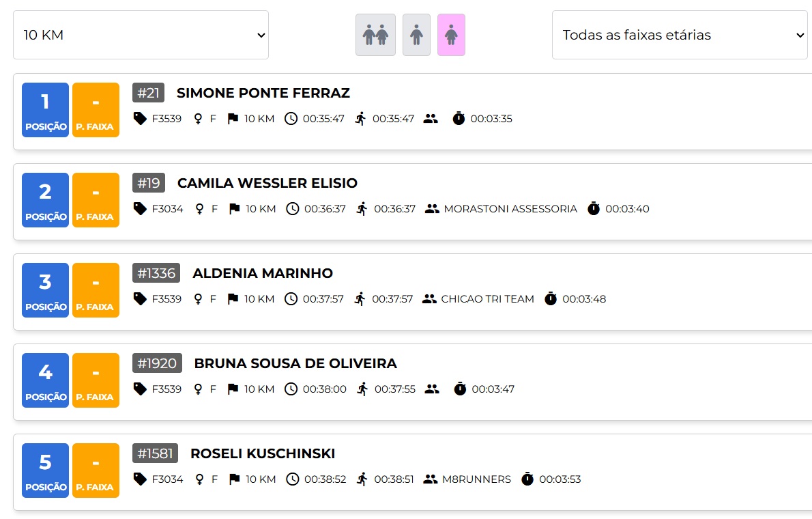Image resolution: width=812 pixels, height=519 pixels.
Task: Click the team icon beside M8RUNNERS
Action: pos(431,479)
